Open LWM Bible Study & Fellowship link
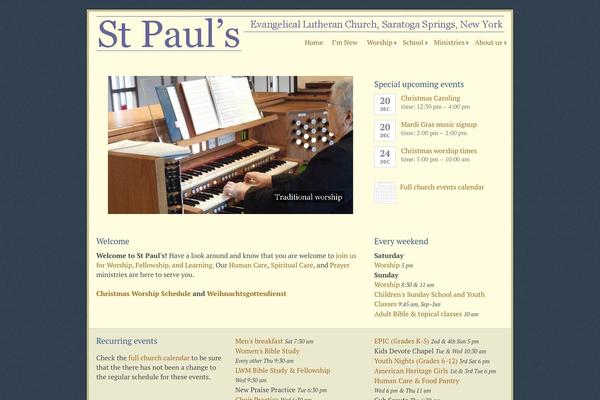 [x=282, y=371]
